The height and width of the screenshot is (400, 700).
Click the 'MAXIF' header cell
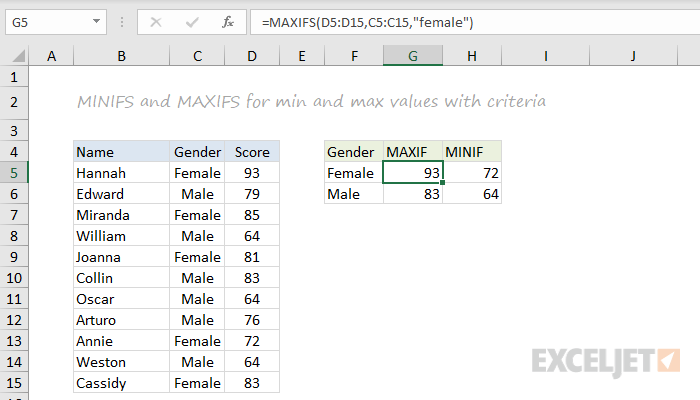pyautogui.click(x=413, y=152)
